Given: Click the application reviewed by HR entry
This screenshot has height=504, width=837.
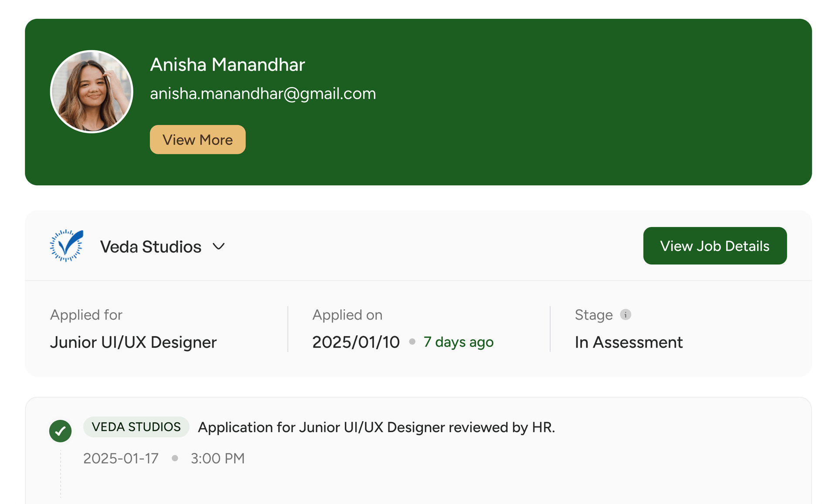Looking at the screenshot, I should click(376, 427).
